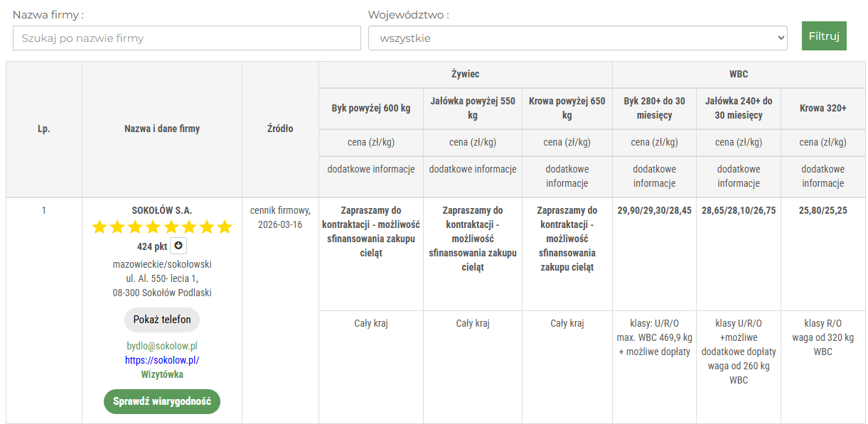This screenshot has width=868, height=424.
Task: Click the Krowa powyżej 650 kg header
Action: [567, 108]
